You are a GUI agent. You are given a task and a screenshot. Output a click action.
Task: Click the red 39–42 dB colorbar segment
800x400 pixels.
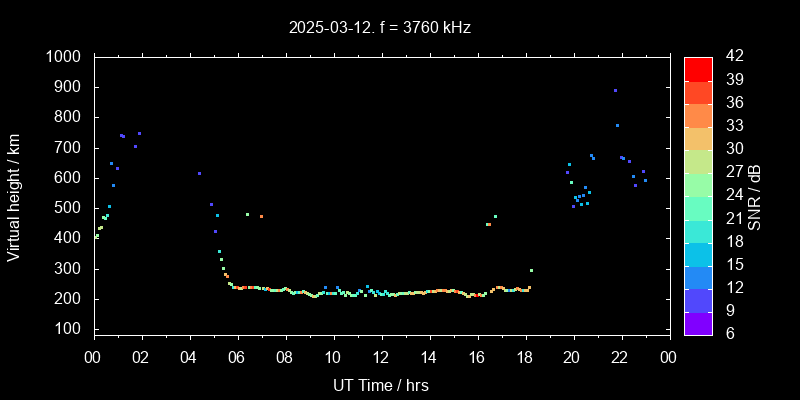point(698,68)
